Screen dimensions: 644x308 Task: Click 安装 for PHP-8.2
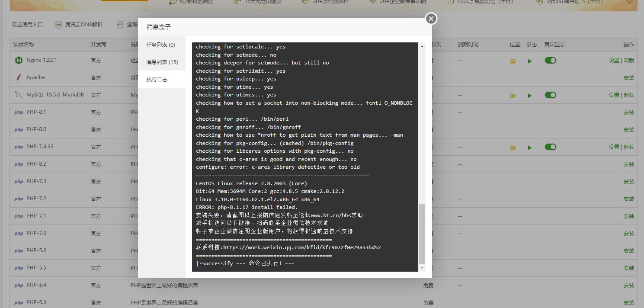coord(629,164)
